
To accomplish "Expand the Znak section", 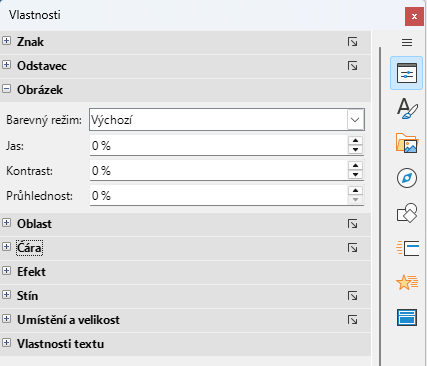I will (x=6, y=41).
